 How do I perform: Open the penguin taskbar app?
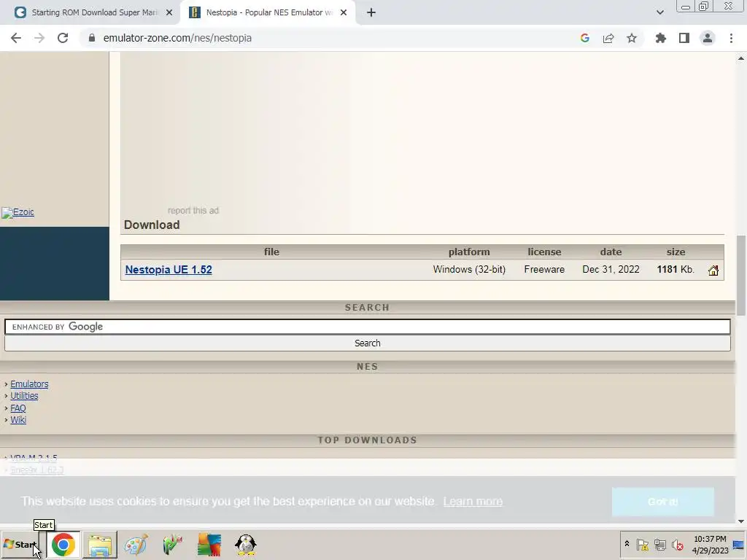[x=246, y=544]
